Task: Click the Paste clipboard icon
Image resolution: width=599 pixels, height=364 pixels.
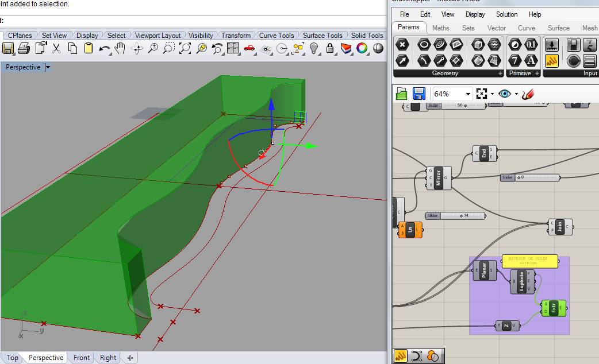Action: pyautogui.click(x=89, y=48)
